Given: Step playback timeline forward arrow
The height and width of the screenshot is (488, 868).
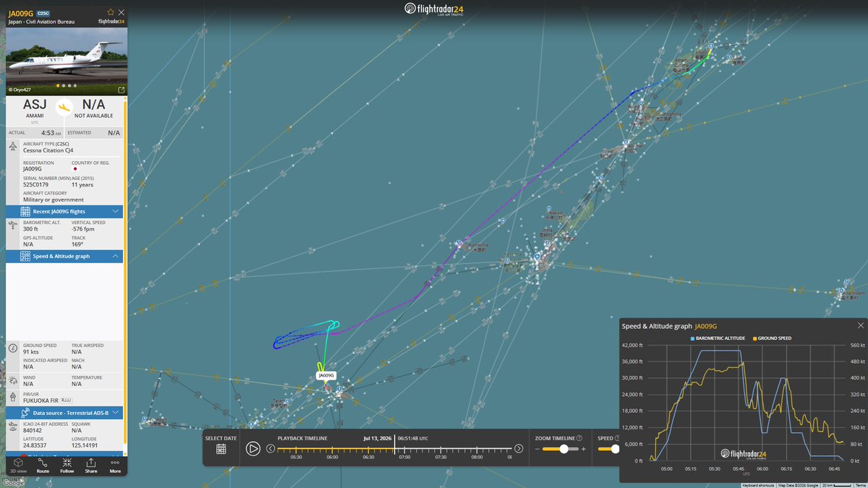Looking at the screenshot, I should pyautogui.click(x=519, y=448).
